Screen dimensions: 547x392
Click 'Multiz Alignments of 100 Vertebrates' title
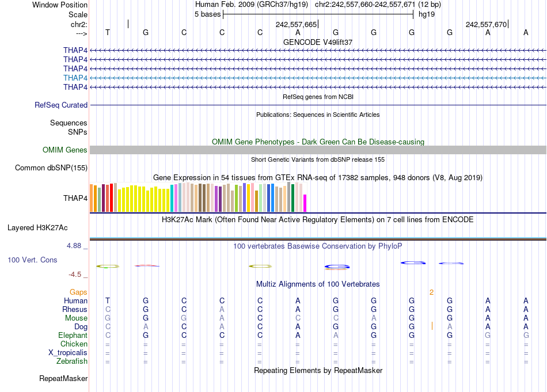click(x=318, y=284)
